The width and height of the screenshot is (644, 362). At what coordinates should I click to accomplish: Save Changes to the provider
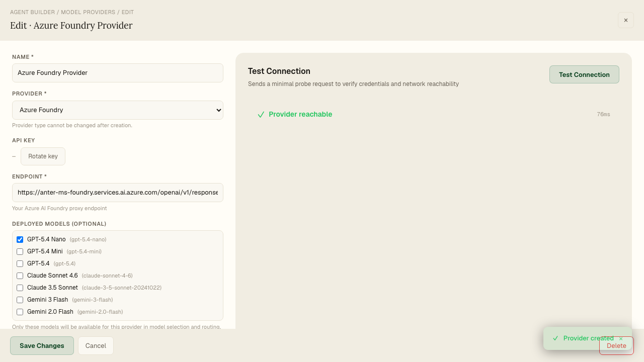(x=42, y=345)
